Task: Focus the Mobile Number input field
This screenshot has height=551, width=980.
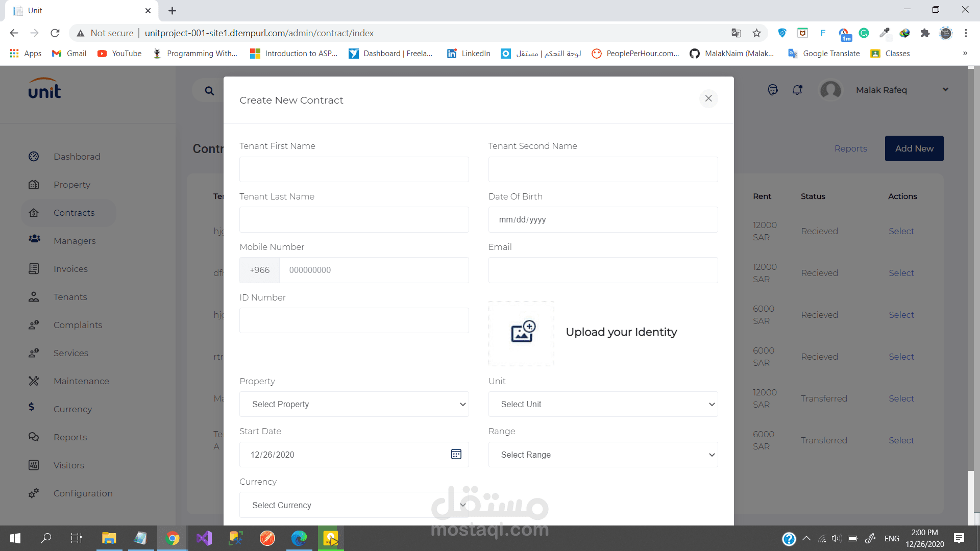Action: [x=373, y=270]
